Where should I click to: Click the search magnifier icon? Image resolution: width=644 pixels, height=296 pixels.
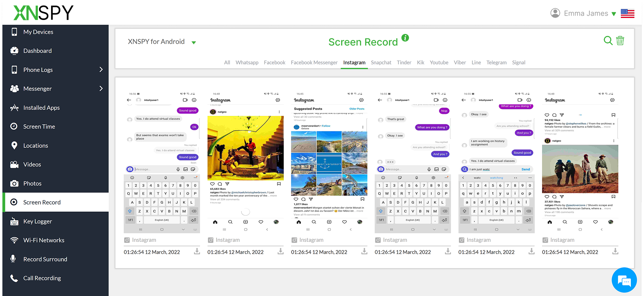608,40
